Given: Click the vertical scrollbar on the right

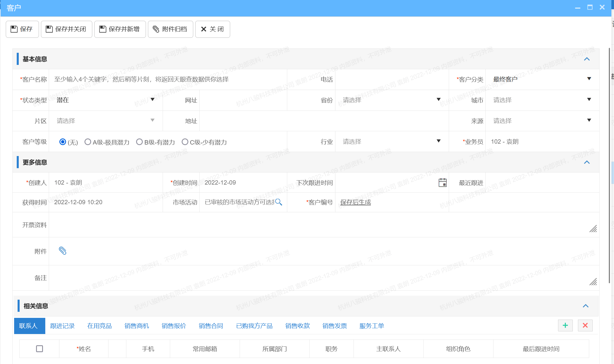Looking at the screenshot, I should tap(609, 164).
